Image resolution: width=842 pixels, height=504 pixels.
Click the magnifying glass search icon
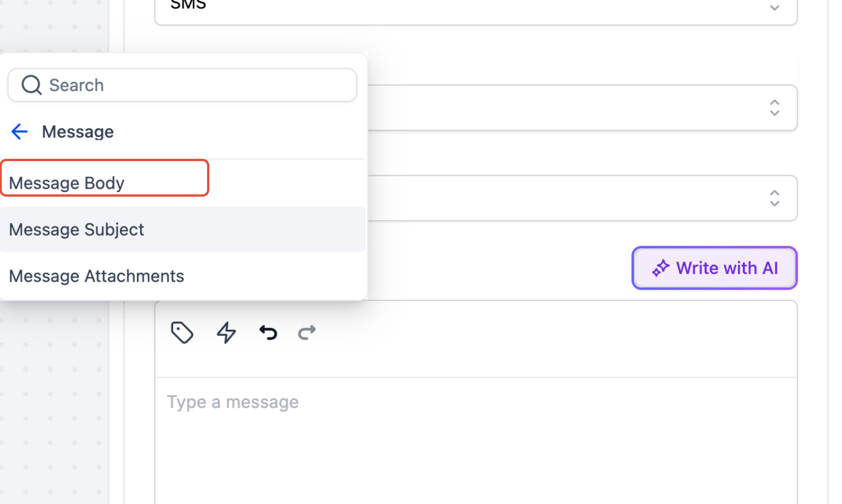(x=32, y=85)
